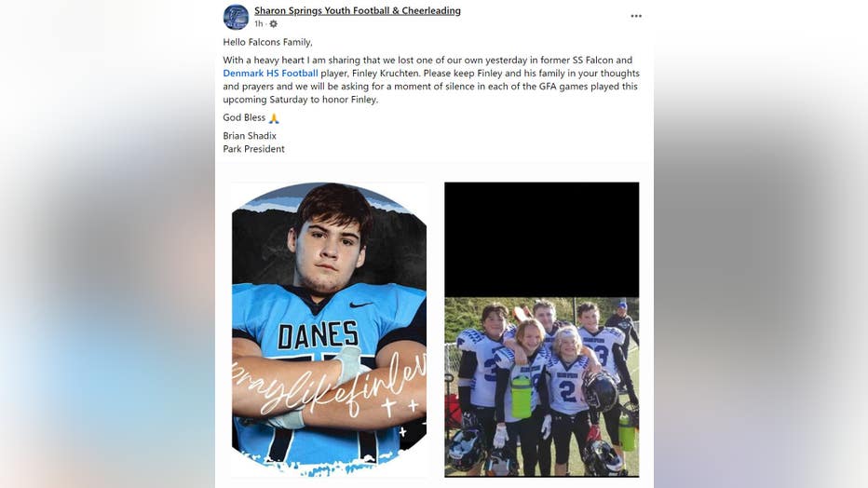868x488 pixels.
Task: Click the blacked-out area above team photo
Action: click(541, 239)
